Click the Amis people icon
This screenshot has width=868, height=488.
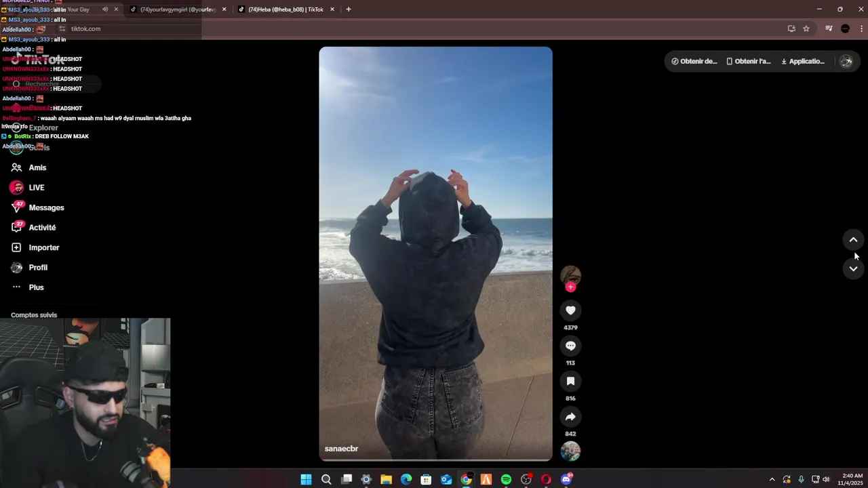[x=16, y=167]
